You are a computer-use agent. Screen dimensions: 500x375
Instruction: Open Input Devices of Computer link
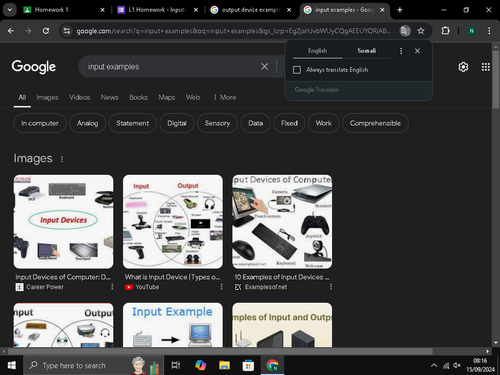tap(63, 277)
